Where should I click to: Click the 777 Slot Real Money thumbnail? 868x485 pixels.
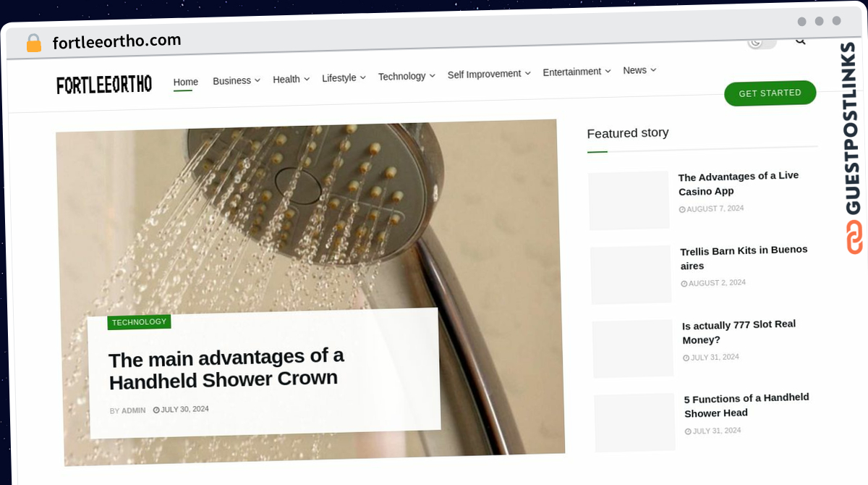pyautogui.click(x=633, y=349)
